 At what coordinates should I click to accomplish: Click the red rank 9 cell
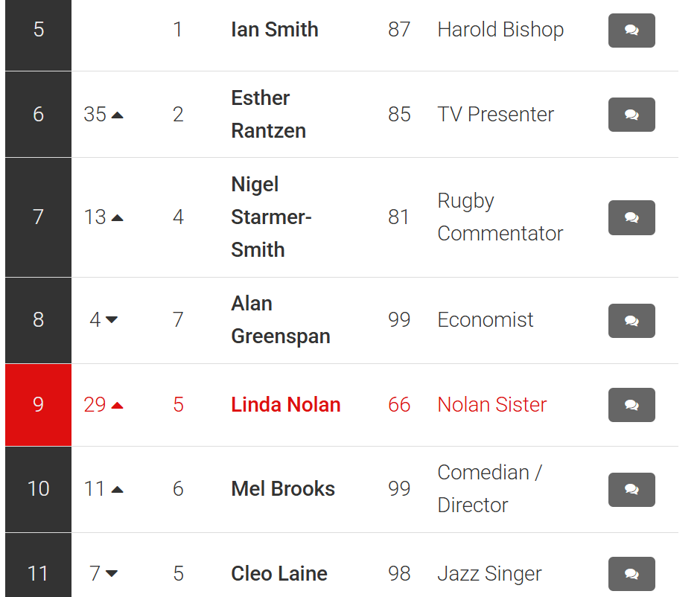pyautogui.click(x=38, y=405)
